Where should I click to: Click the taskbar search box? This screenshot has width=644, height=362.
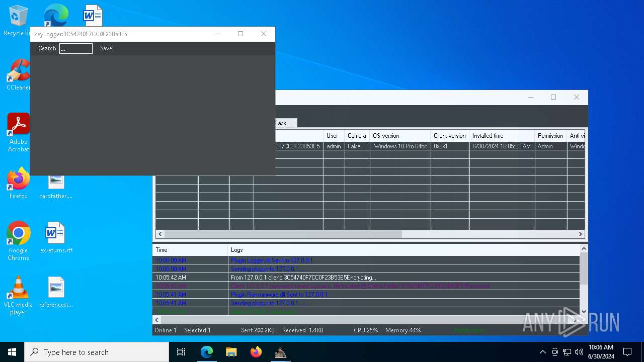pyautogui.click(x=97, y=352)
